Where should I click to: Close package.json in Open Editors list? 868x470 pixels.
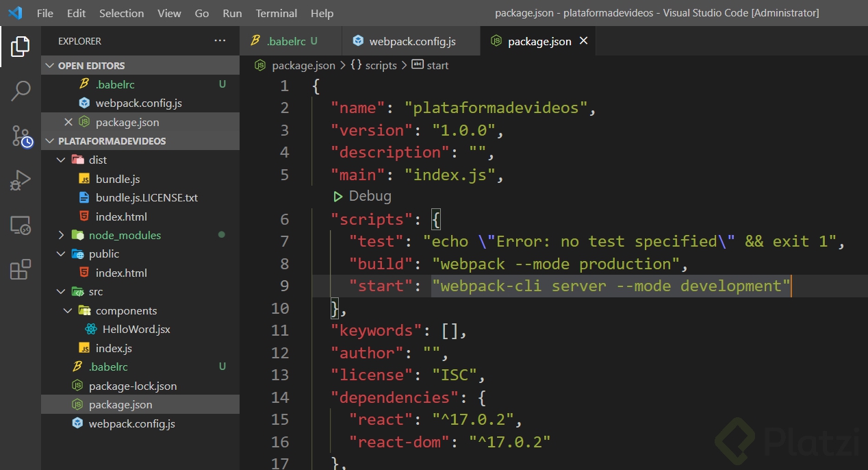(68, 122)
